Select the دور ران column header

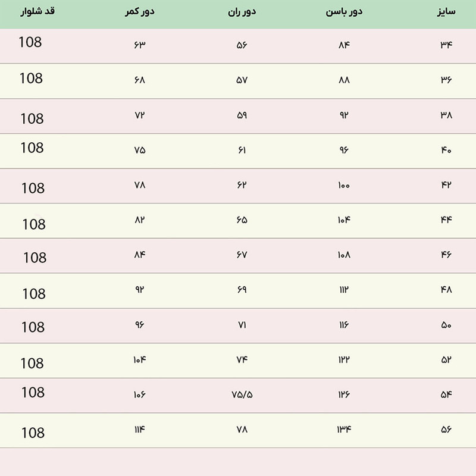pos(242,12)
